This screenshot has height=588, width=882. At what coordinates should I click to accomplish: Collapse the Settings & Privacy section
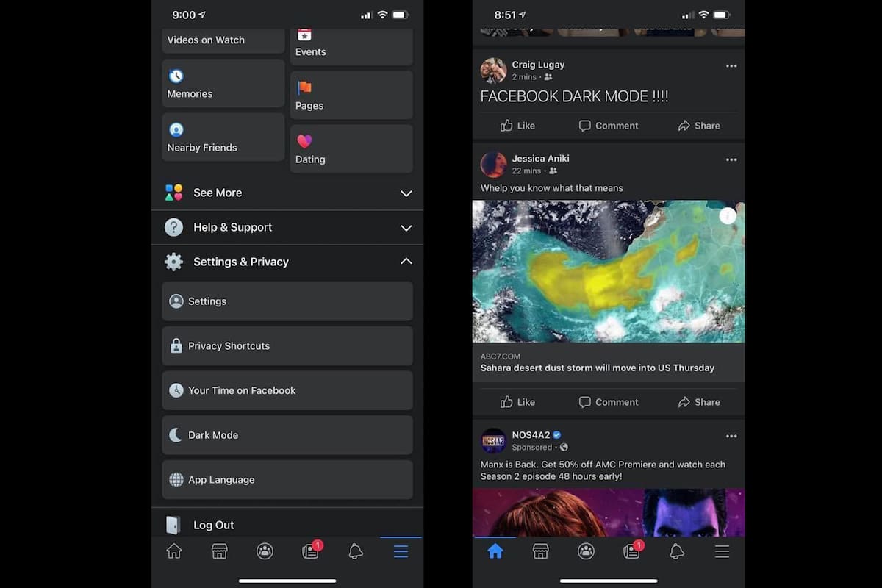click(x=287, y=262)
